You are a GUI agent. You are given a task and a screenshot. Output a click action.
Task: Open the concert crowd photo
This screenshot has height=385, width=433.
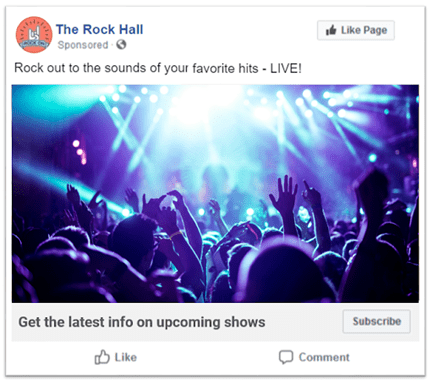click(x=215, y=194)
